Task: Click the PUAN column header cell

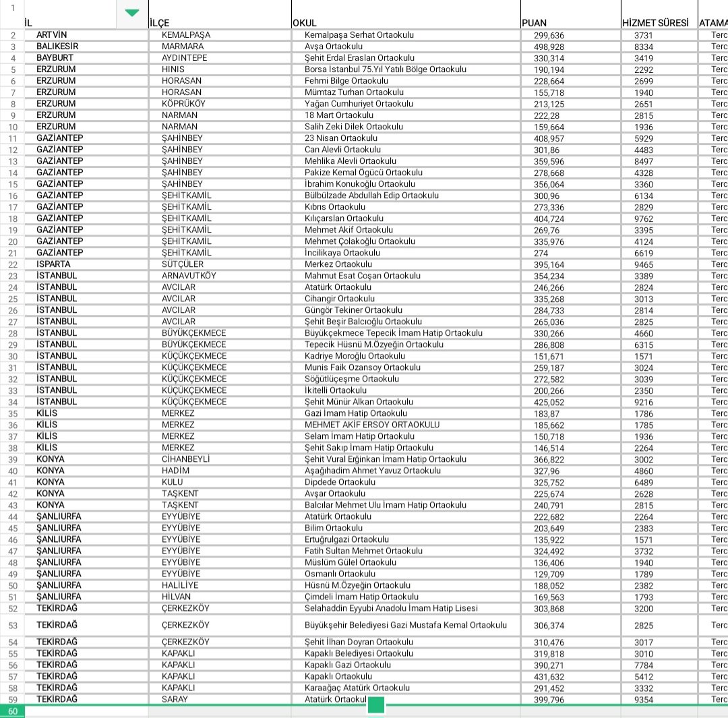Action: click(x=571, y=14)
